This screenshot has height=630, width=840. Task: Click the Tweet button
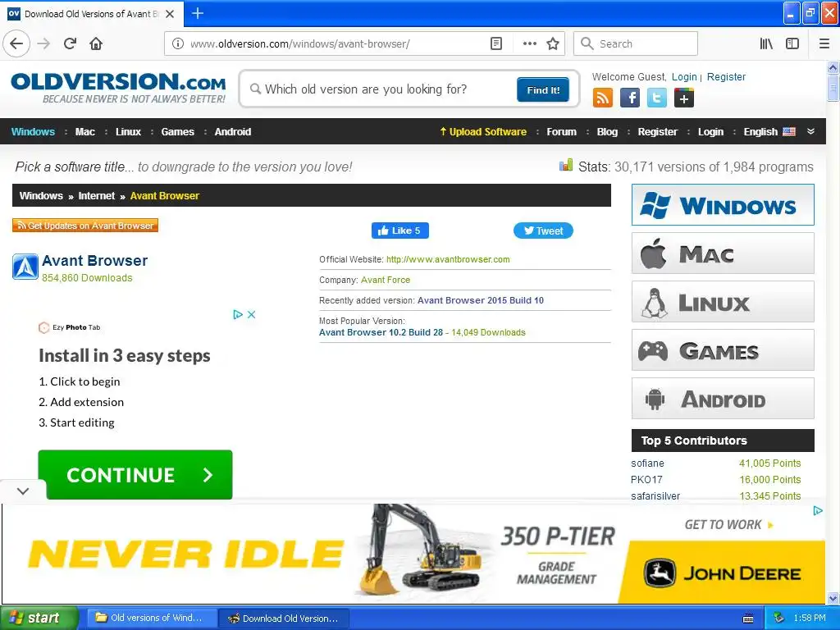click(x=543, y=231)
